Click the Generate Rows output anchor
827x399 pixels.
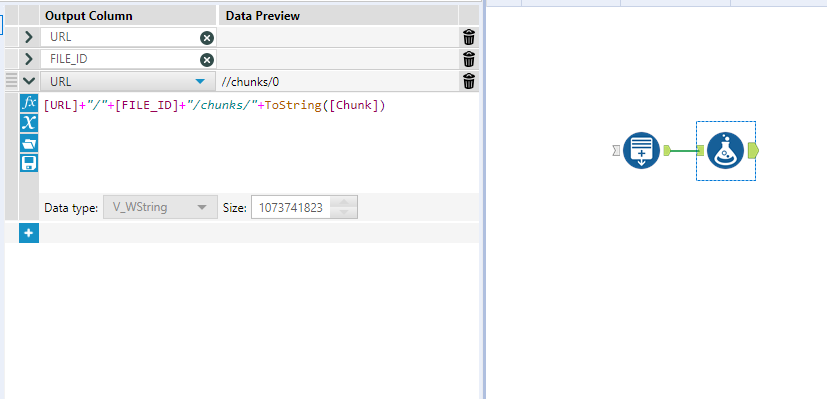667,151
